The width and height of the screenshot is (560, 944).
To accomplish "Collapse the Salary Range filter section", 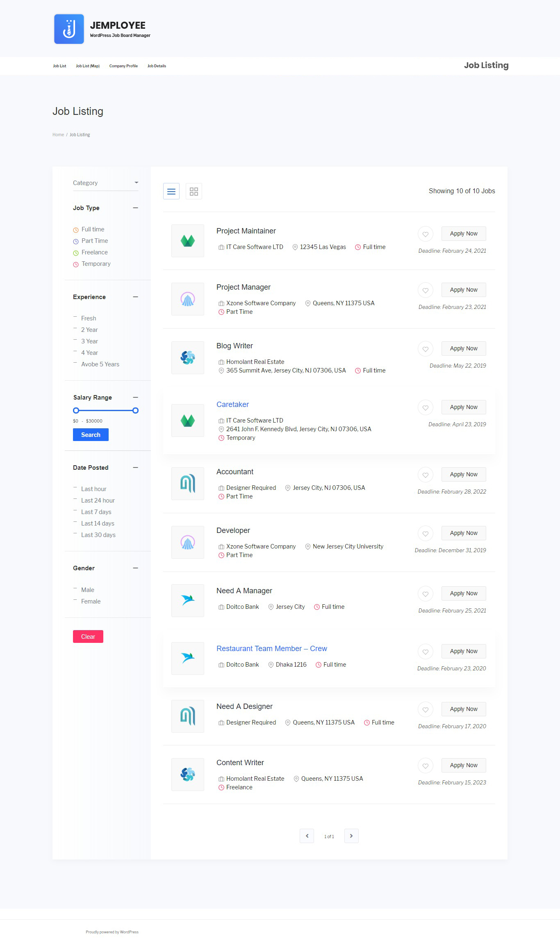I will [x=135, y=398].
